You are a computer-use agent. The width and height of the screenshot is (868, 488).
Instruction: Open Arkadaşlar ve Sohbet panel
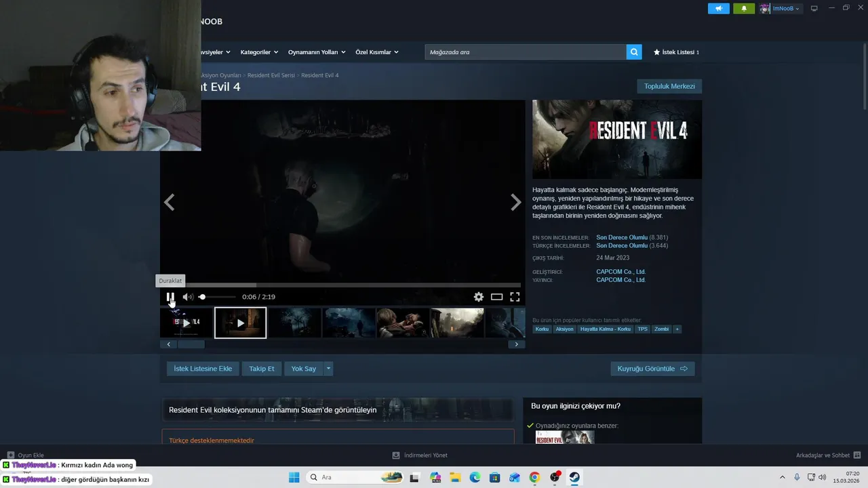[x=828, y=455]
